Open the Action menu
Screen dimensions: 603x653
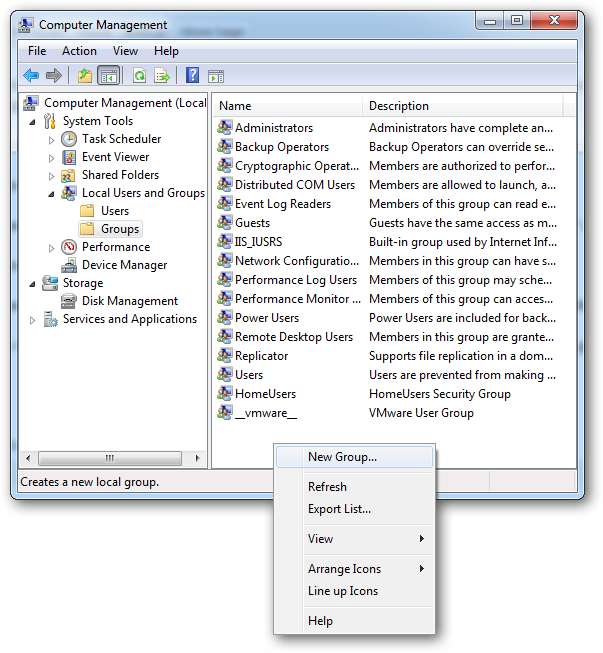tap(80, 51)
